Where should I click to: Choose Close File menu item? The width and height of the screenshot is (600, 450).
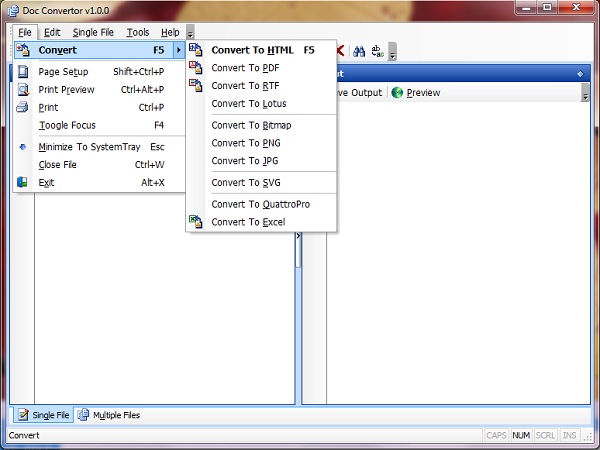point(99,165)
